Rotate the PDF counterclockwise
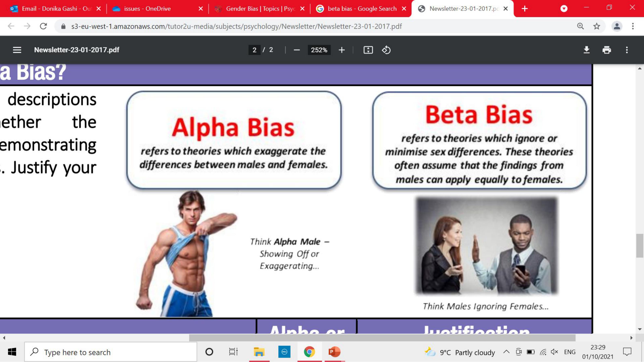644x362 pixels. tap(386, 50)
